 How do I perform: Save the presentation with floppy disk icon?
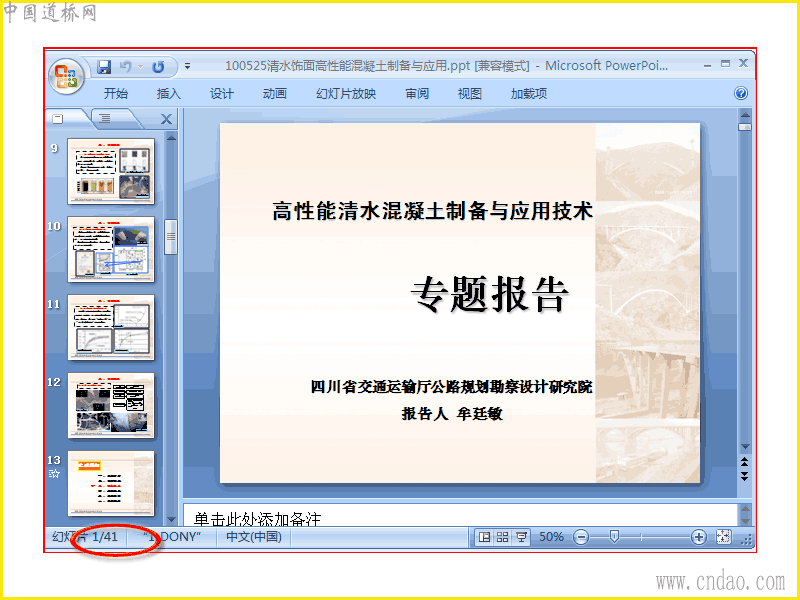point(105,67)
